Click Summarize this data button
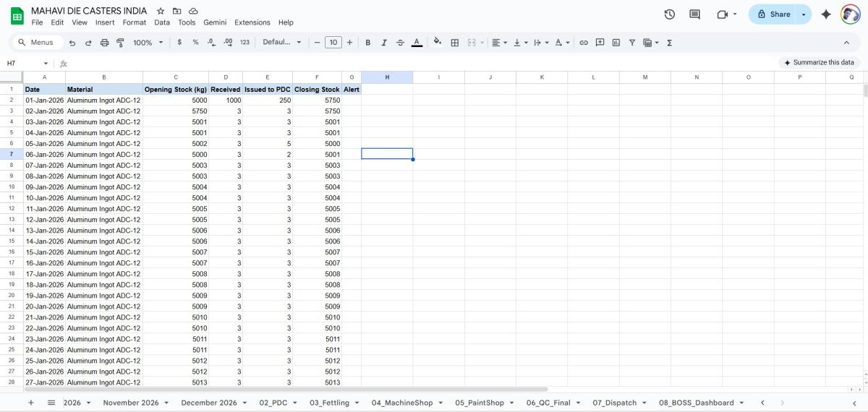The image size is (868, 412). coord(819,63)
